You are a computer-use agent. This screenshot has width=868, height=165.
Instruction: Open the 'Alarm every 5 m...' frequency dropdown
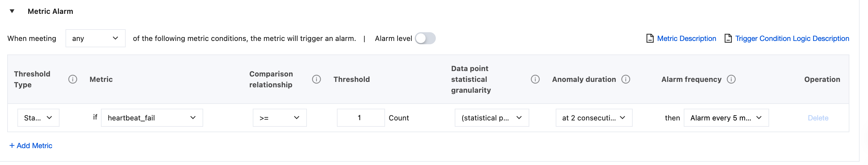(726, 118)
